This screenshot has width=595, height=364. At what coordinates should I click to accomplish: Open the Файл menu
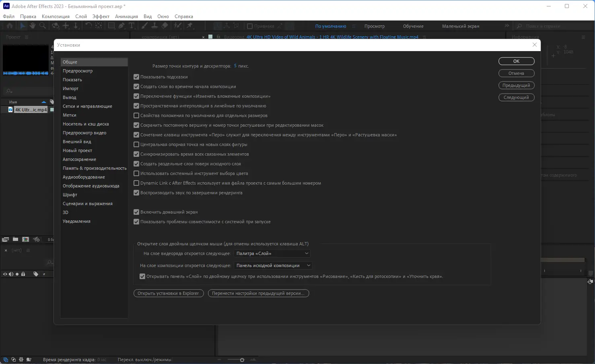8,16
